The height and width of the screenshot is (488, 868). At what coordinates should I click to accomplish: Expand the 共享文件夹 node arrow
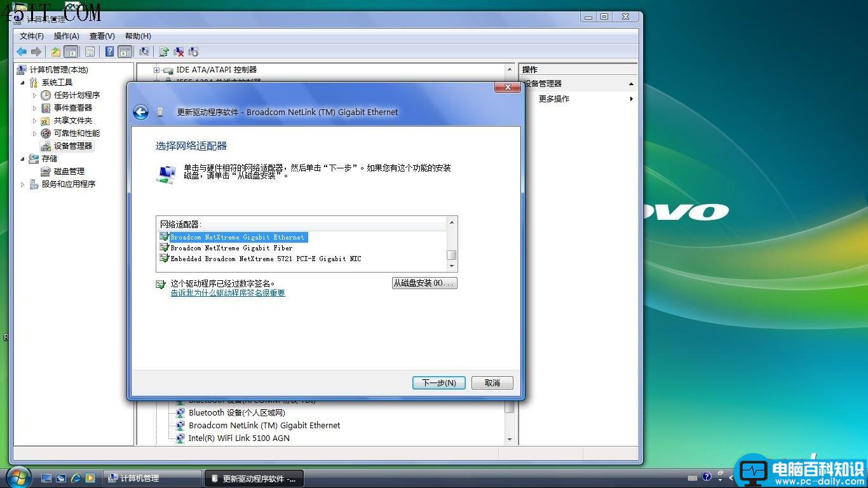(35, 121)
